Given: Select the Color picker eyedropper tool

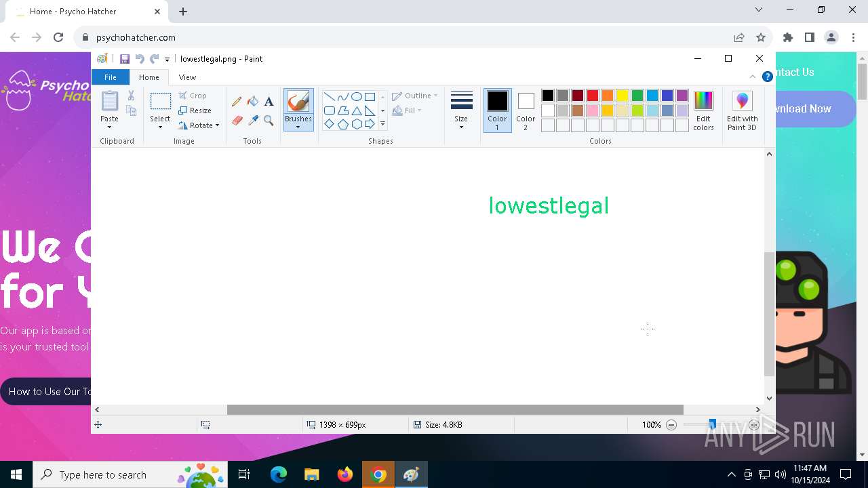Looking at the screenshot, I should point(253,121).
